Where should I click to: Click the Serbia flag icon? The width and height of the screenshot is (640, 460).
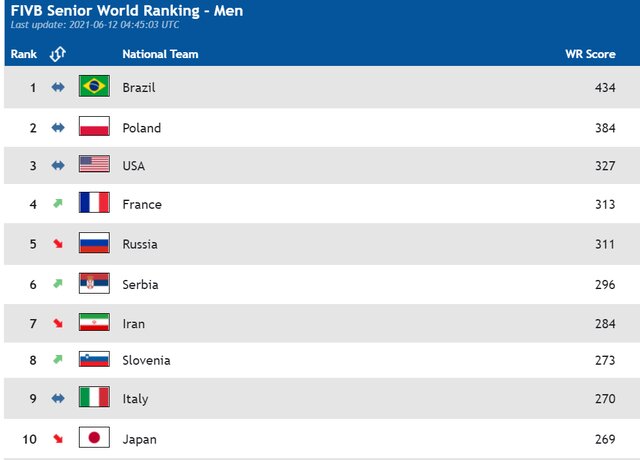(94, 283)
